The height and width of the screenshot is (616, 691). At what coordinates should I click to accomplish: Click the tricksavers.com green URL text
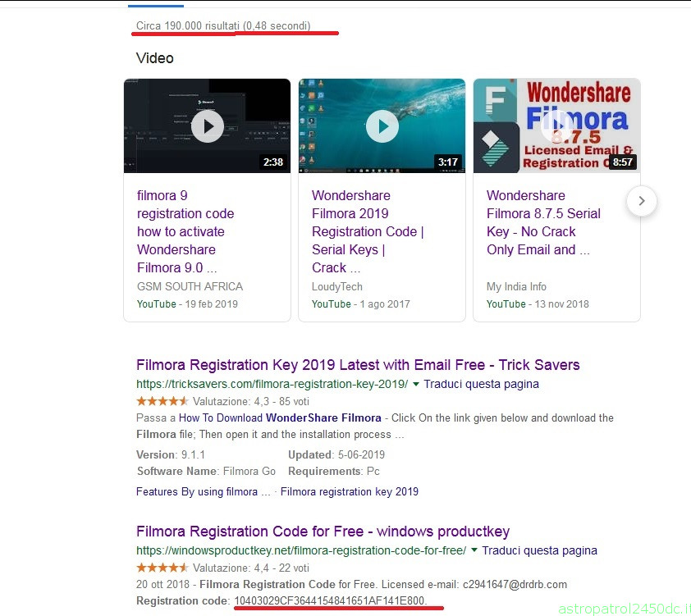click(x=272, y=384)
